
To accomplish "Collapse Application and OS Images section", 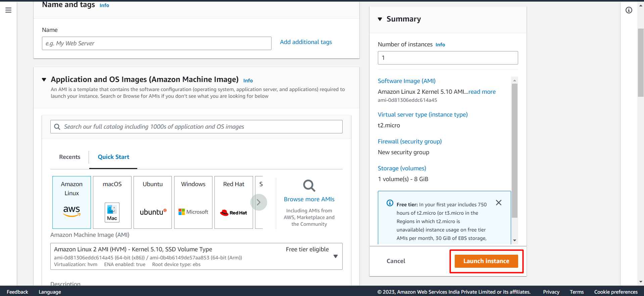I will tap(44, 80).
